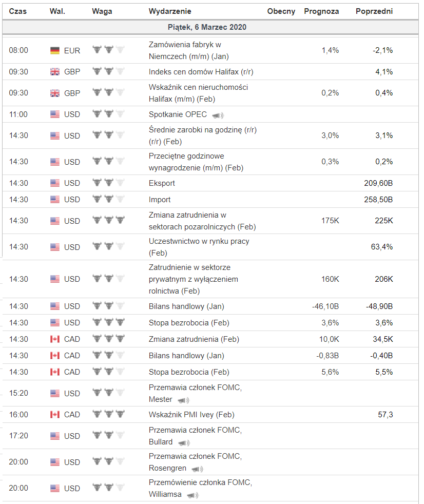Click the speaker icon beside Mester speech

pos(183,400)
